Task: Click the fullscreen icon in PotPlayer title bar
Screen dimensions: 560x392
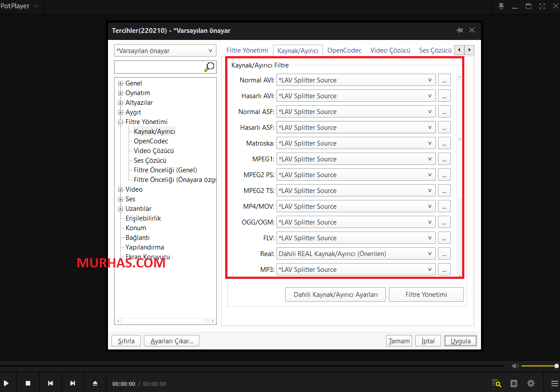Action: pyautogui.click(x=542, y=6)
